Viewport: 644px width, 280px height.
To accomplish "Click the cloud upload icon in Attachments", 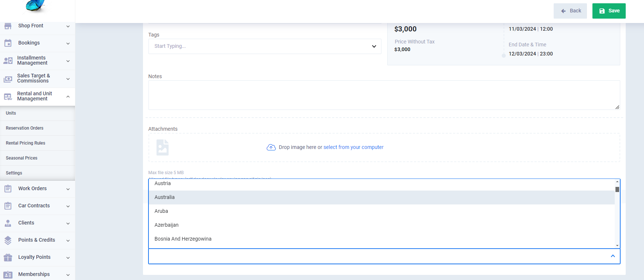I will pyautogui.click(x=271, y=147).
